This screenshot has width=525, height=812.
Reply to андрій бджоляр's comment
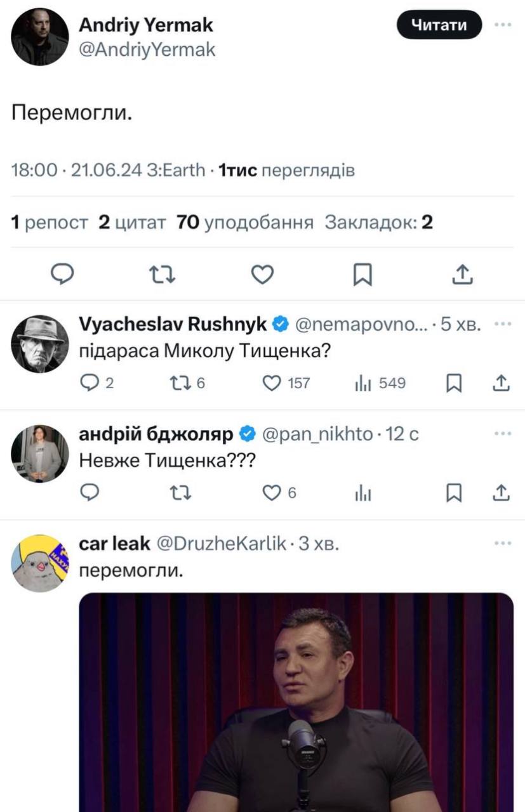(x=91, y=492)
